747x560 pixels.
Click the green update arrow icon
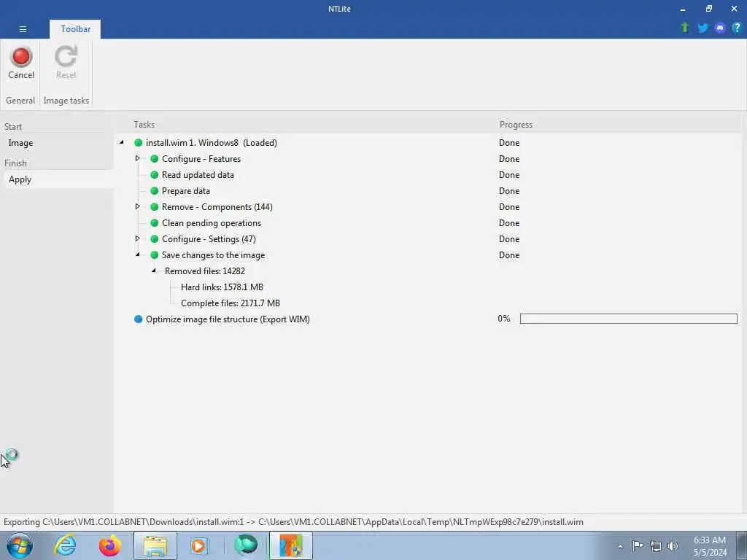click(685, 28)
